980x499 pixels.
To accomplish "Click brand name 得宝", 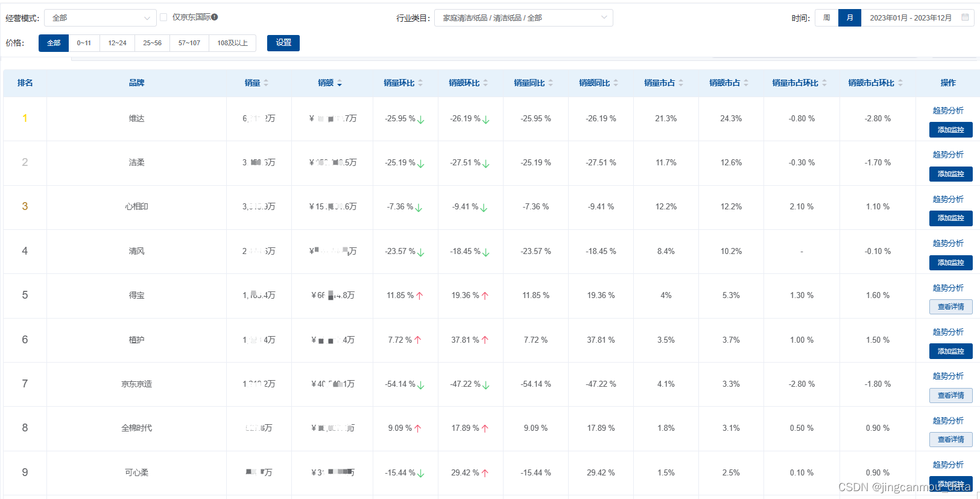I will pos(136,295).
